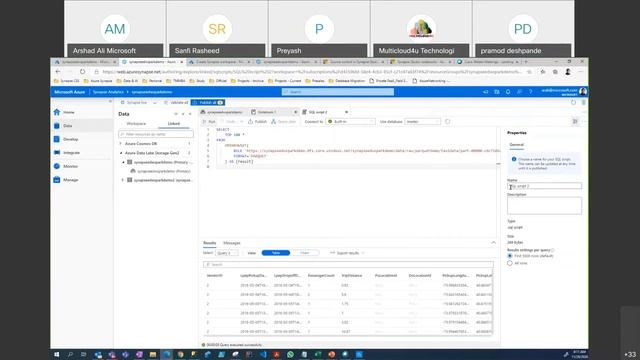Click the refresh icon at top right of workspace
Screen dimensions: 640x360
pos(573,102)
